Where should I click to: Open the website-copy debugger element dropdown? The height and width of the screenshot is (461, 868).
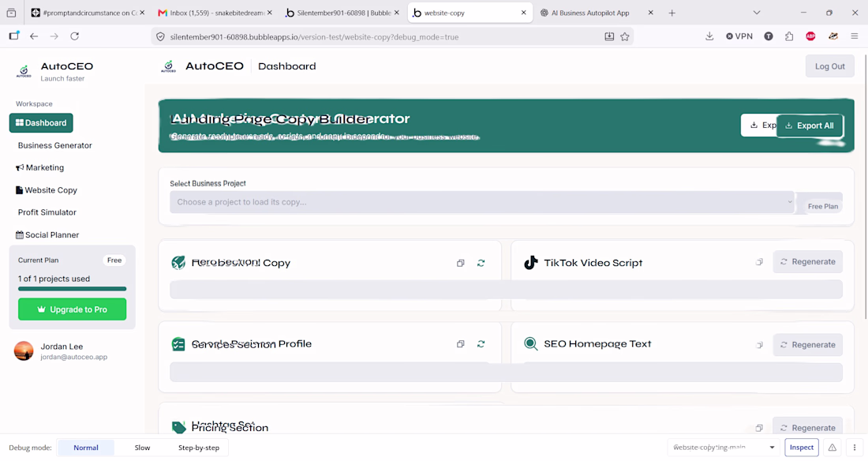723,447
